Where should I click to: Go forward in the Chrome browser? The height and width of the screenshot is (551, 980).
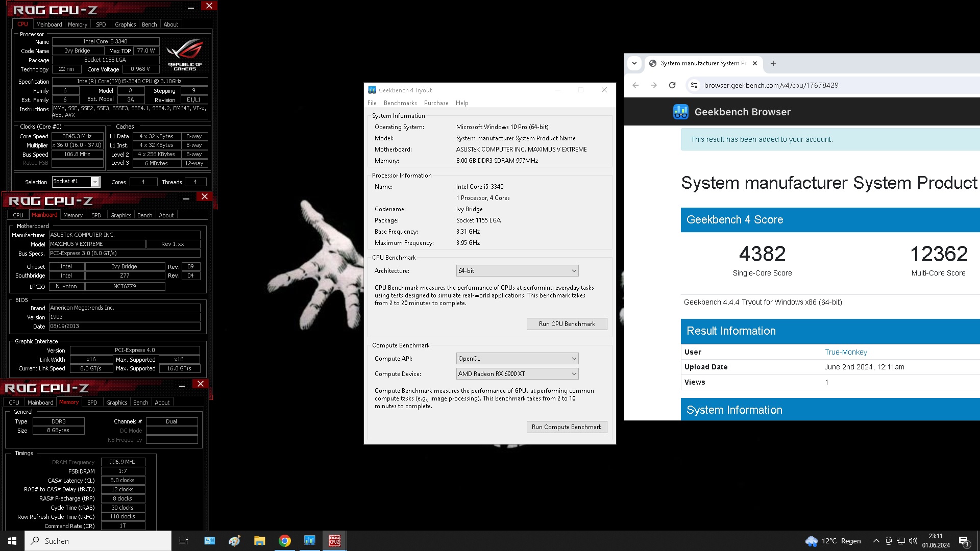click(654, 85)
